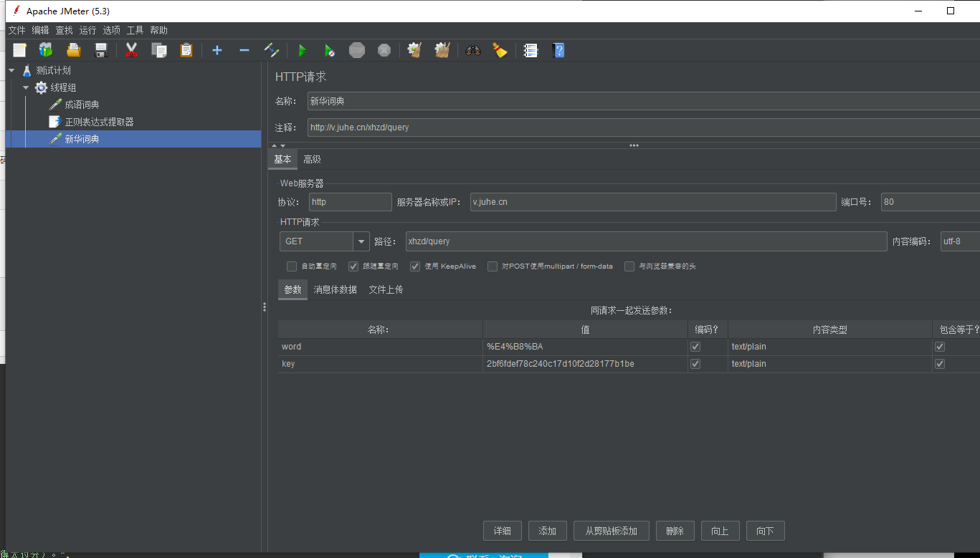980x558 pixels.
Task: Expand all nodes with plus icon
Action: coord(217,50)
